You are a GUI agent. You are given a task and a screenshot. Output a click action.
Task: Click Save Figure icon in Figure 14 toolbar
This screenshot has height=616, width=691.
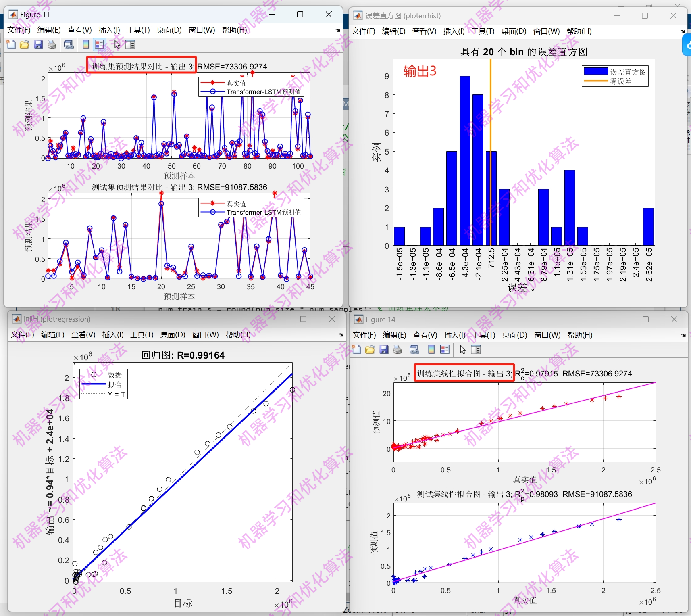coord(384,349)
